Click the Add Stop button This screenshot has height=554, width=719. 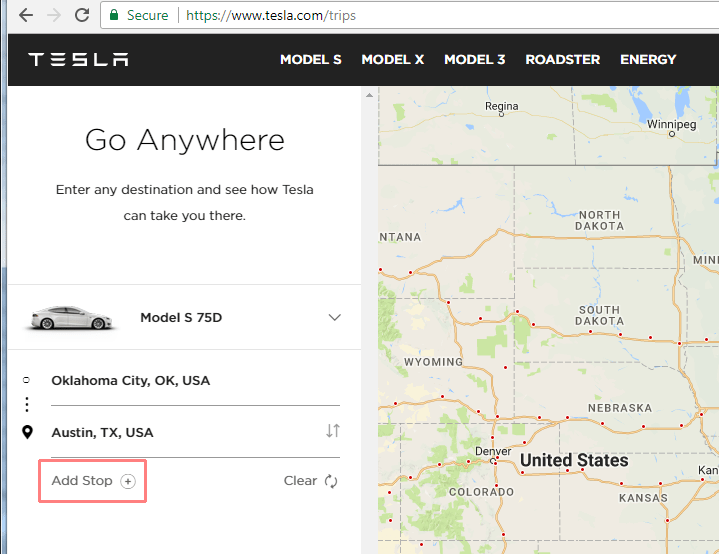pyautogui.click(x=93, y=481)
